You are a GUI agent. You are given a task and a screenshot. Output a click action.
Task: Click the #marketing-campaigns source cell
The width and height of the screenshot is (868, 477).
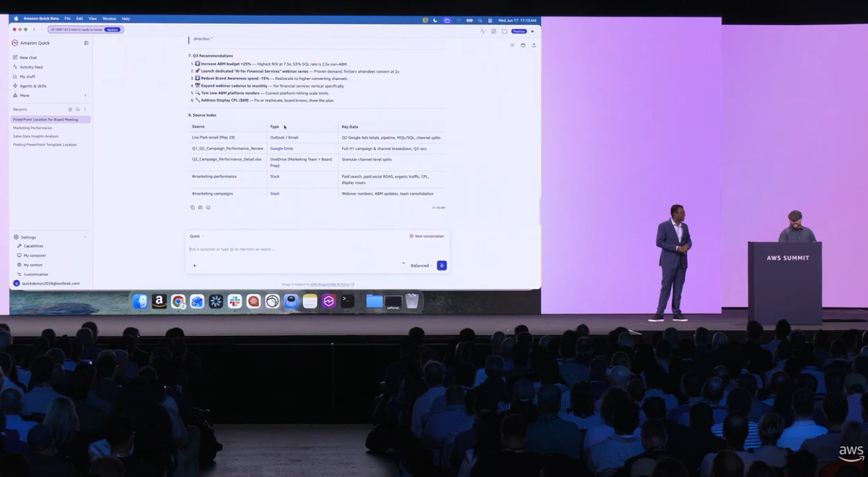click(x=212, y=193)
